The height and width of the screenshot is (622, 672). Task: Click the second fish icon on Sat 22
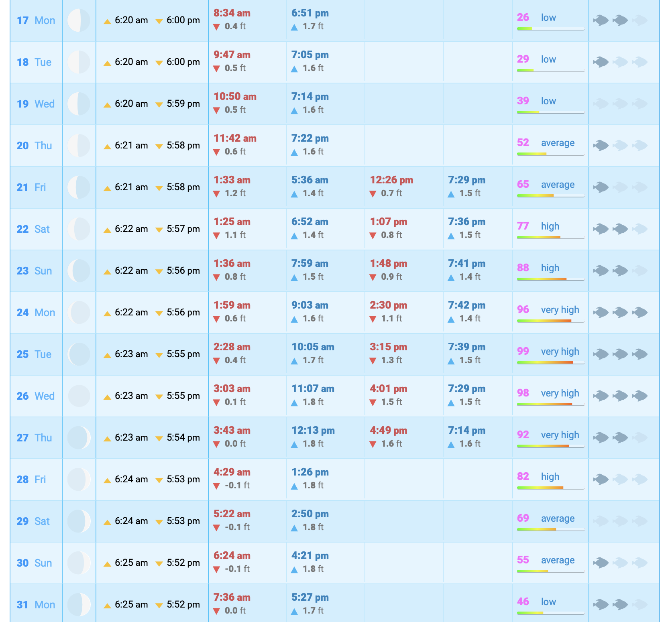pyautogui.click(x=620, y=229)
